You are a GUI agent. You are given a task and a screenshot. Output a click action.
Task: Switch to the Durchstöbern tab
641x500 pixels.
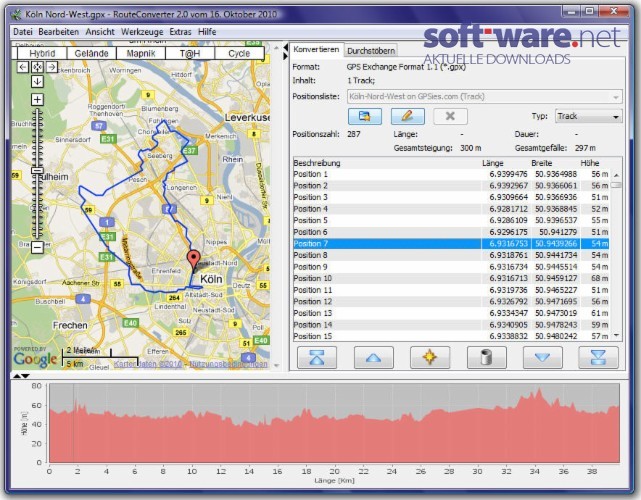click(x=371, y=51)
